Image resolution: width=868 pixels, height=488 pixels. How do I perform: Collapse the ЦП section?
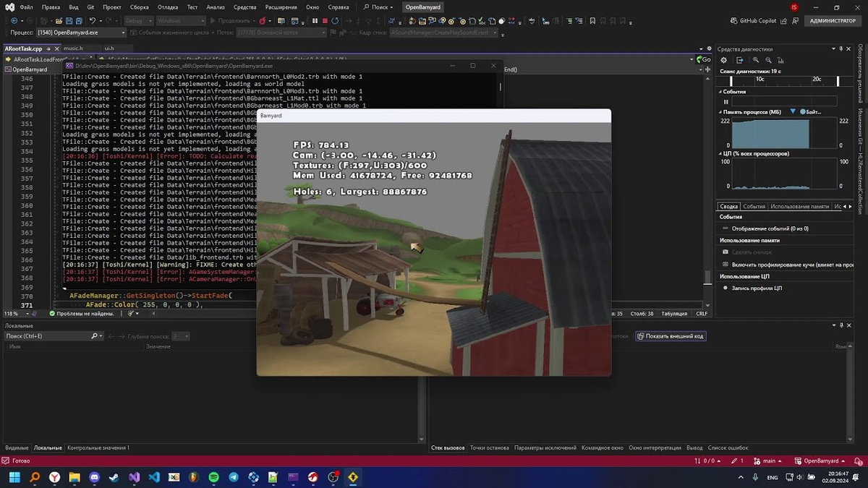(720, 153)
